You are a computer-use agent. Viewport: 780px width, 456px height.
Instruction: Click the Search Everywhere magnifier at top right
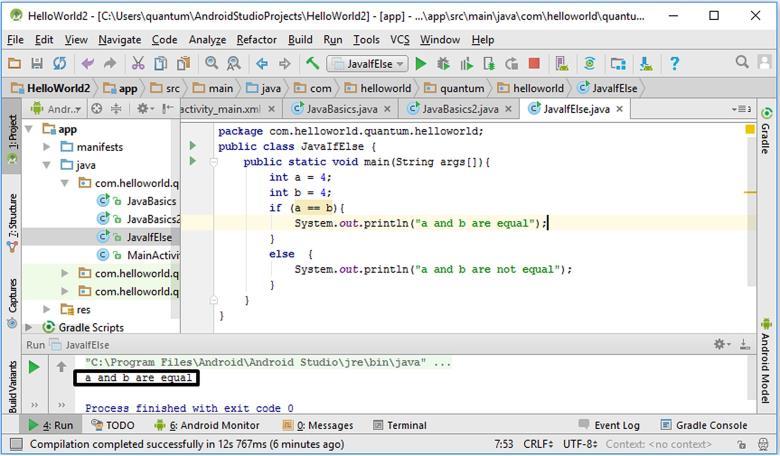click(742, 62)
